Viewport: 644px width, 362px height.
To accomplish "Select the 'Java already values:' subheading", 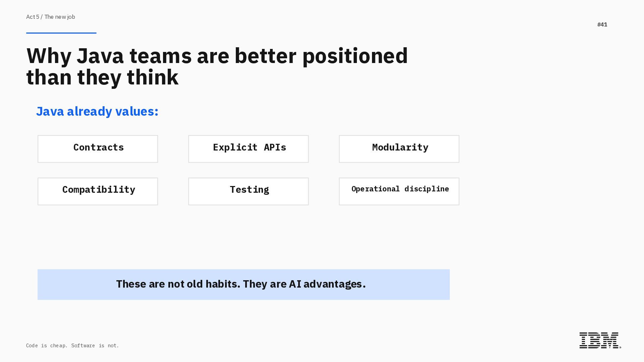I will pos(97,111).
